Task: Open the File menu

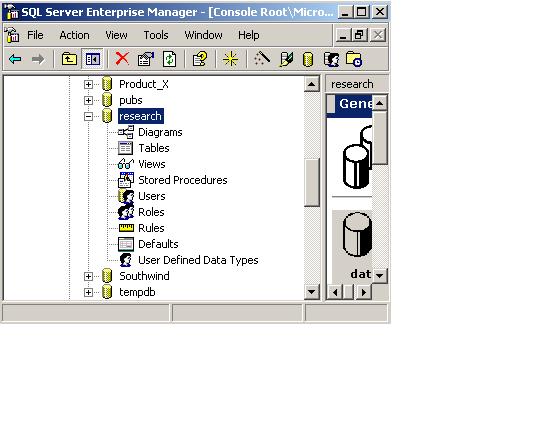Action: tap(35, 35)
